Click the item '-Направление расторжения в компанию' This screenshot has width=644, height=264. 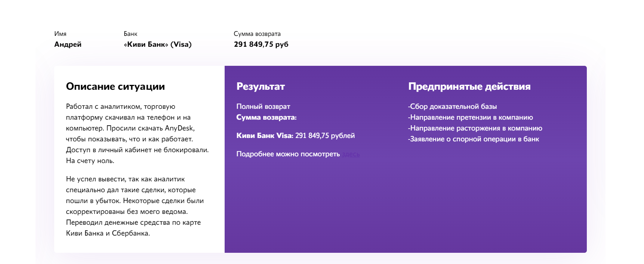(475, 128)
